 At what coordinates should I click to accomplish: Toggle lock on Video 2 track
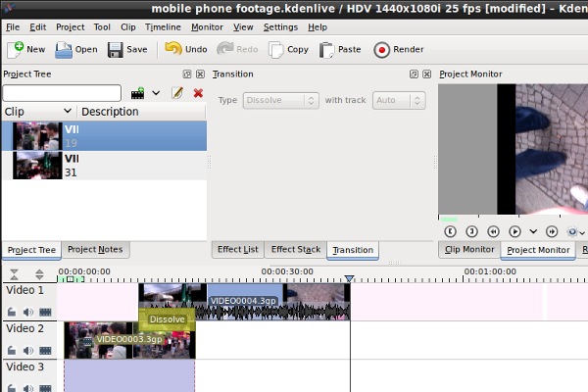pyautogui.click(x=12, y=351)
